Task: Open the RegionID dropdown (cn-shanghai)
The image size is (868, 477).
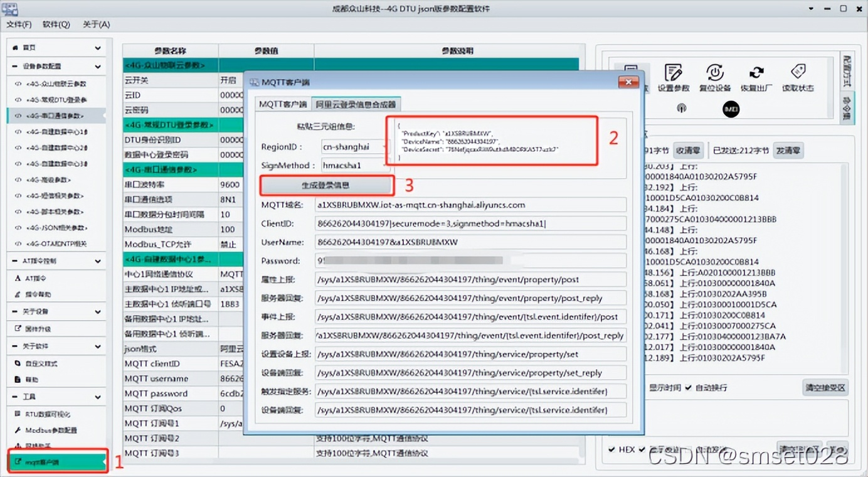Action: pos(355,147)
